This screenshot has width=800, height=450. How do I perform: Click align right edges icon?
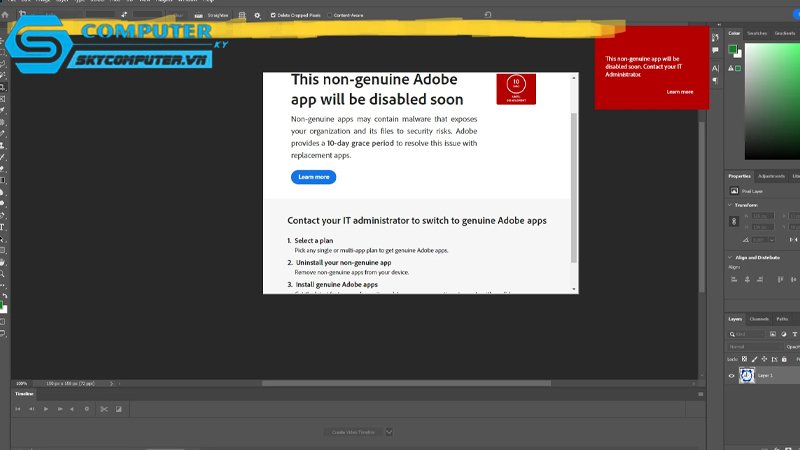(x=760, y=279)
